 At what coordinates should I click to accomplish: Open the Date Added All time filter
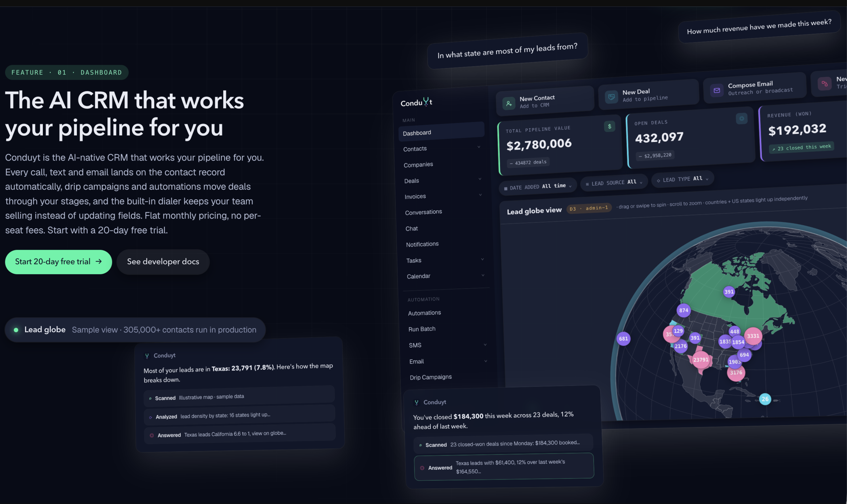(538, 186)
